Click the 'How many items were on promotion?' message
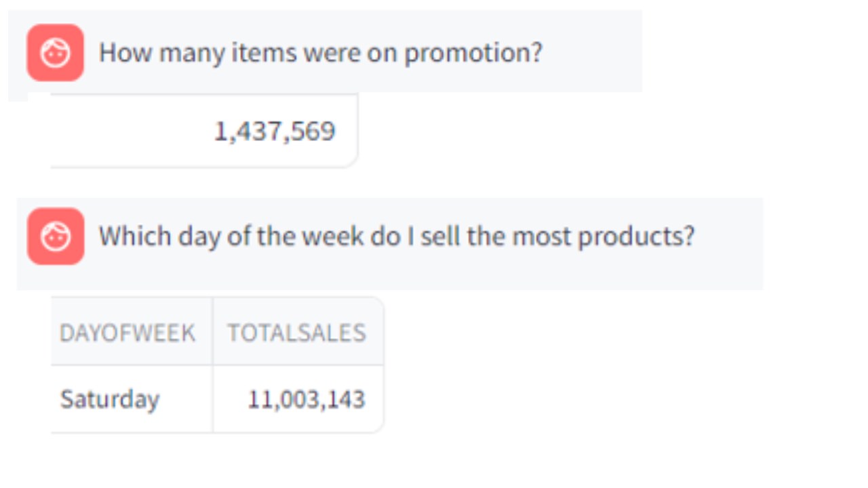The height and width of the screenshot is (488, 868). tap(320, 53)
